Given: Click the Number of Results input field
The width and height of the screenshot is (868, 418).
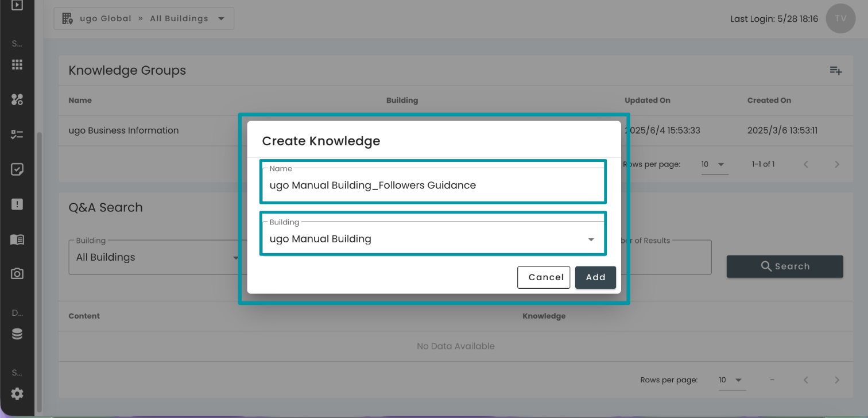Looking at the screenshot, I should [x=666, y=257].
